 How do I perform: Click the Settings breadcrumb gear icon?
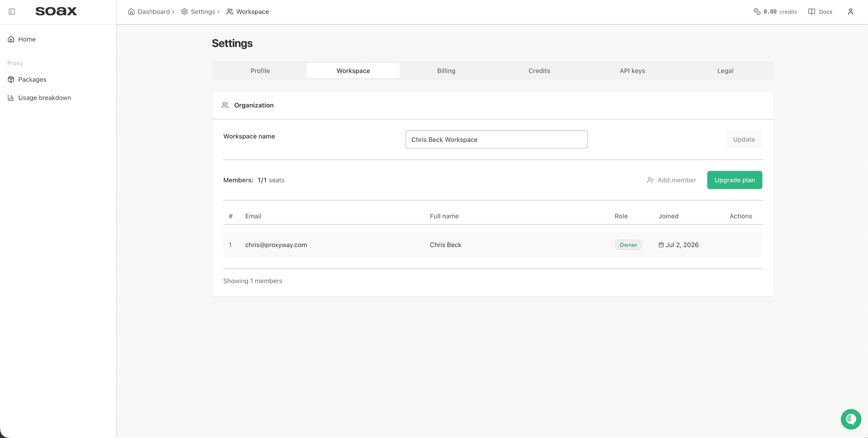pyautogui.click(x=184, y=12)
